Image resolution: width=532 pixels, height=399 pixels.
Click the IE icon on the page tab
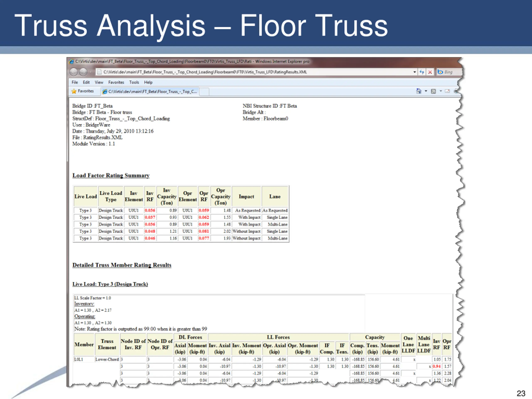(x=105, y=92)
